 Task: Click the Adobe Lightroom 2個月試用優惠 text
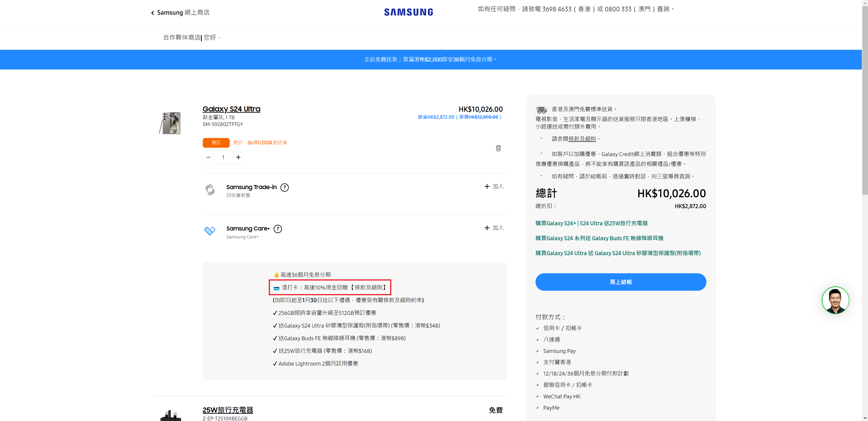pyautogui.click(x=318, y=364)
